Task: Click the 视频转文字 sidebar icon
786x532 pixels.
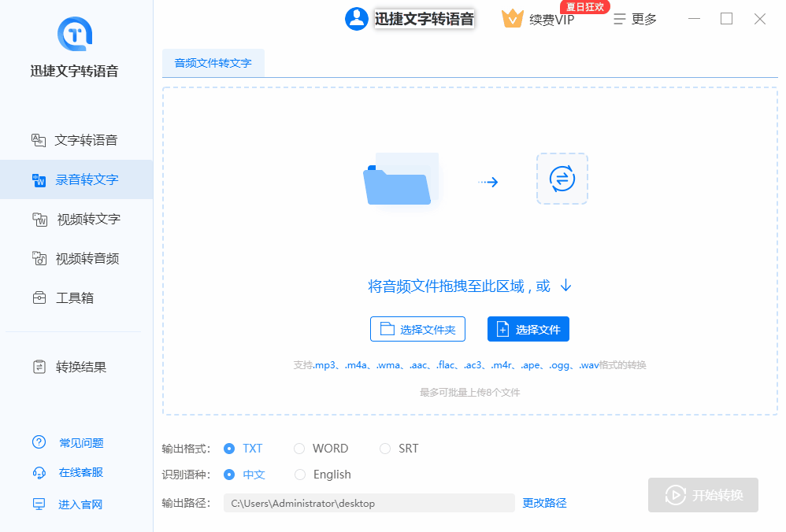Action: pyautogui.click(x=39, y=220)
